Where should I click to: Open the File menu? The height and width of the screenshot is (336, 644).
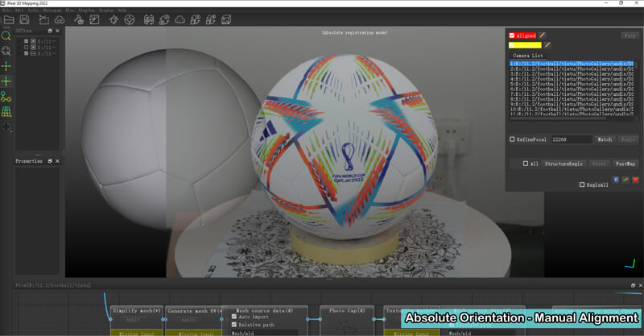coord(7,10)
